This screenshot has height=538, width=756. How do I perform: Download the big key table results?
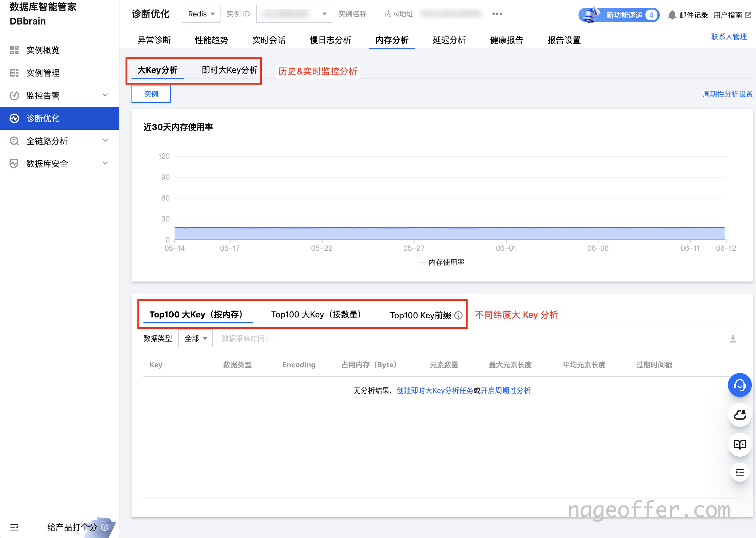tap(733, 339)
